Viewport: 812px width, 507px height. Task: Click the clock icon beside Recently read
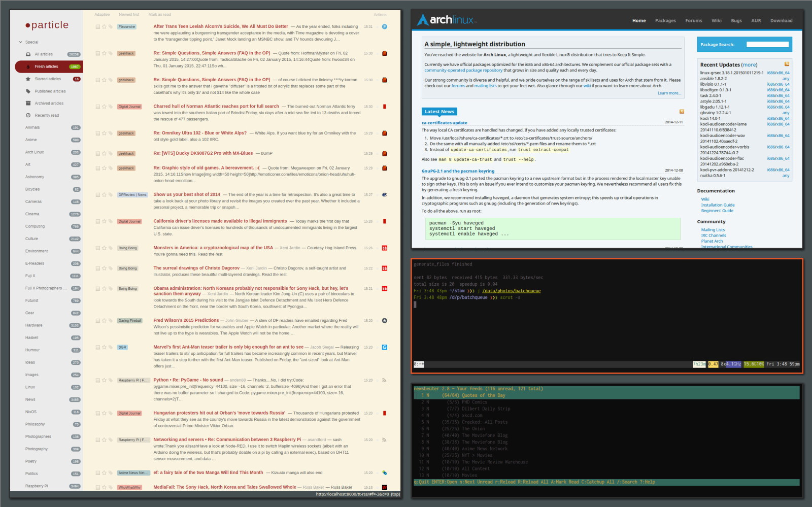[28, 116]
